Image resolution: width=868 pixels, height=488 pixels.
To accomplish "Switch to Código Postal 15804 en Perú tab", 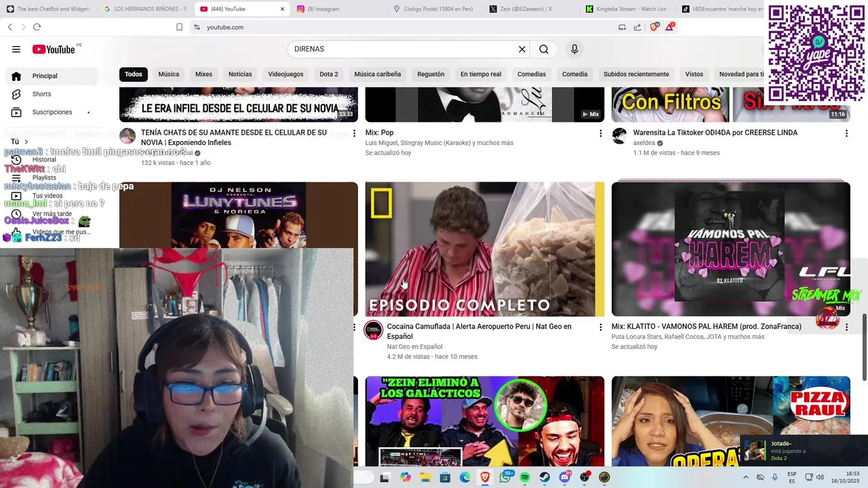I will tap(434, 9).
